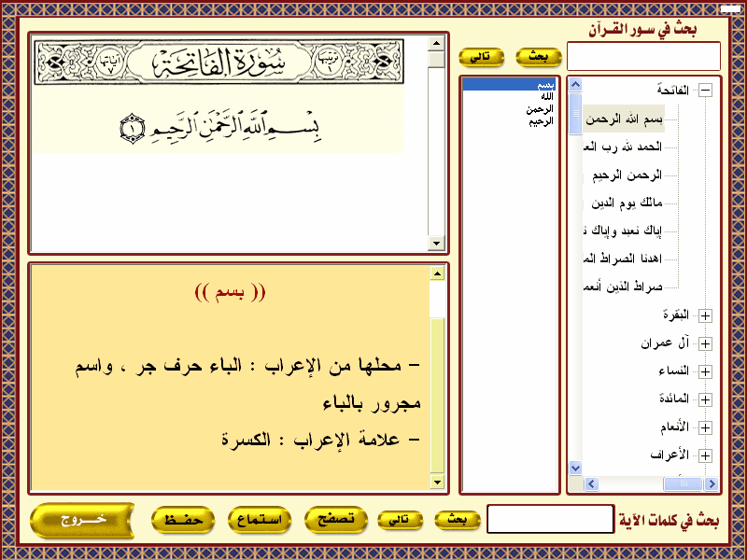The image size is (747, 560).
Task: Select the المائدة surah name in the tree
Action: pos(674,399)
